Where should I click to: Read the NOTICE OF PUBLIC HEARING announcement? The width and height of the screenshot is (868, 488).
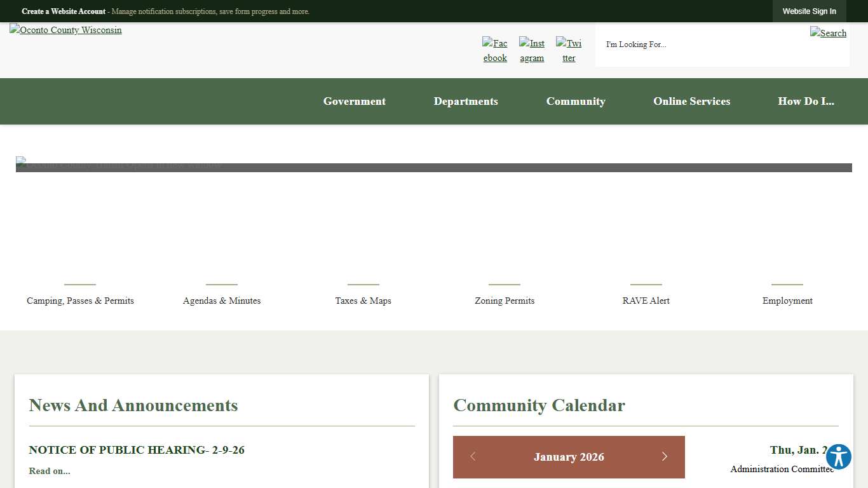coord(136,450)
